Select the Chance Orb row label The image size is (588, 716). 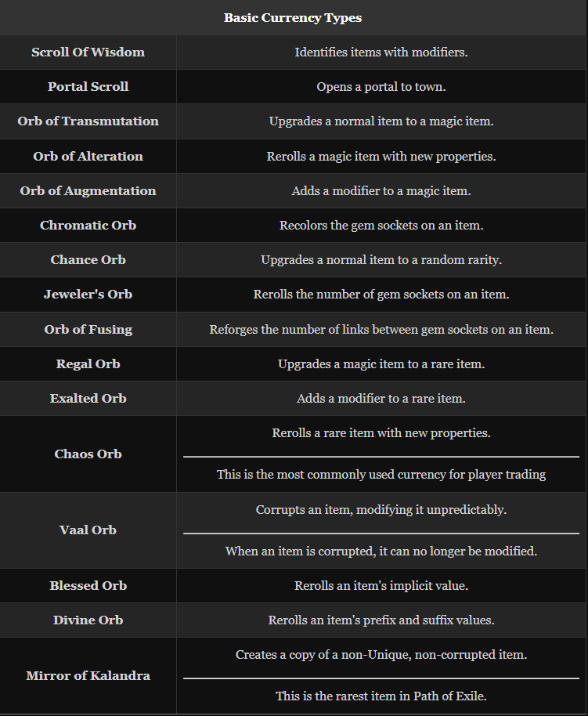(x=88, y=260)
